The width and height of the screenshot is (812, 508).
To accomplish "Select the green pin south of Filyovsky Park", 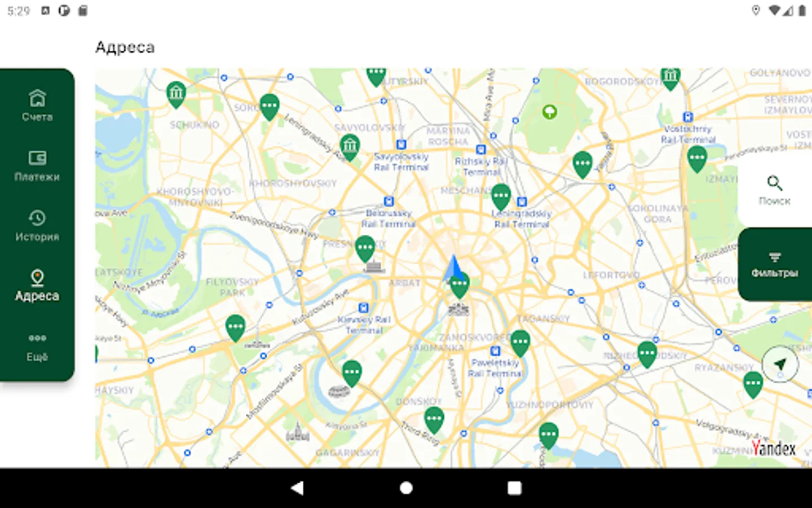I will pos(236,328).
